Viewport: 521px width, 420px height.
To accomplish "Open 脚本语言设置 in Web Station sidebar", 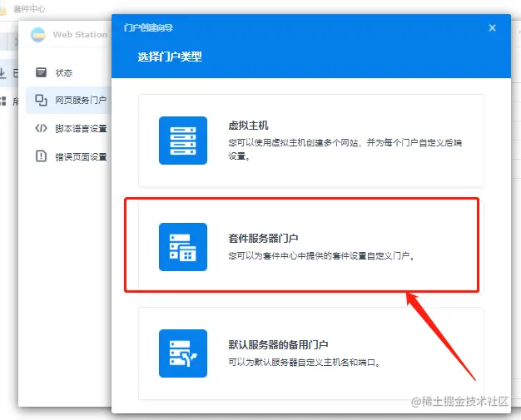I will pyautogui.click(x=68, y=128).
